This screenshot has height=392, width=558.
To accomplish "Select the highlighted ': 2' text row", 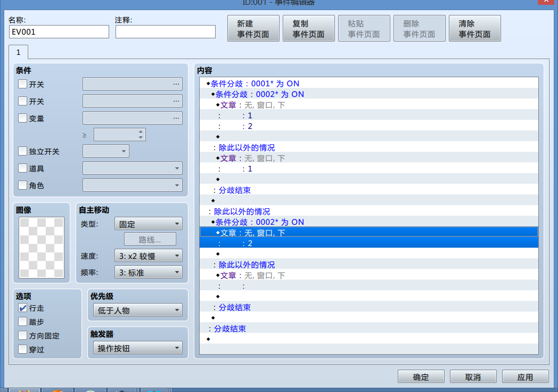I will [368, 243].
